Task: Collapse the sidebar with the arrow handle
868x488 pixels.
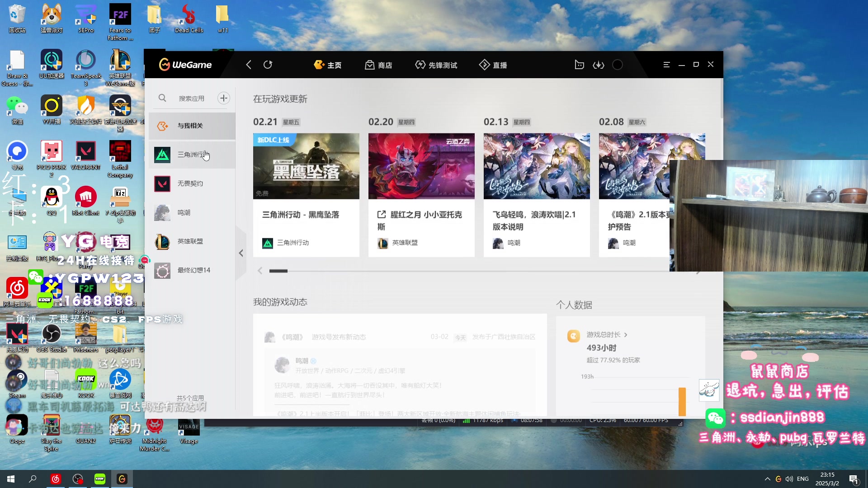Action: [241, 253]
